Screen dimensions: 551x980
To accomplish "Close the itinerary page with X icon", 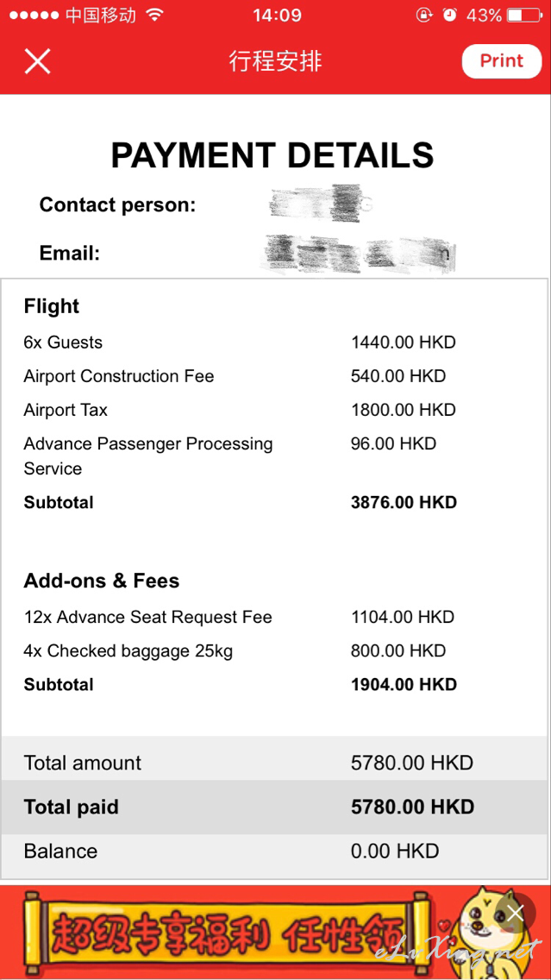I will pyautogui.click(x=37, y=61).
